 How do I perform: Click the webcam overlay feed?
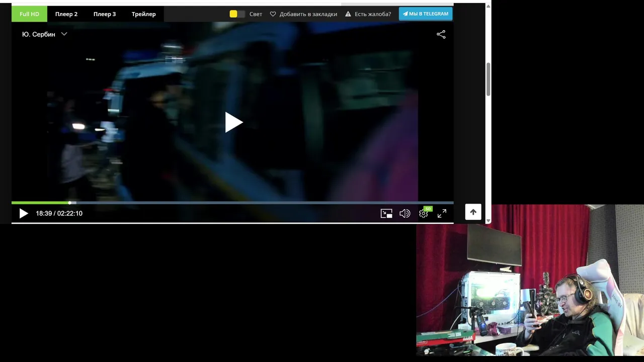click(x=530, y=280)
